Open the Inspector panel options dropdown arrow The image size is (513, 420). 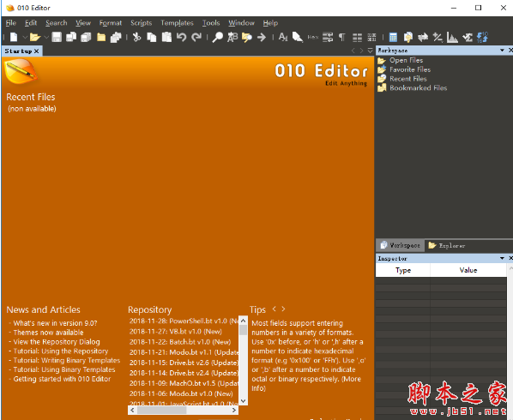click(502, 258)
